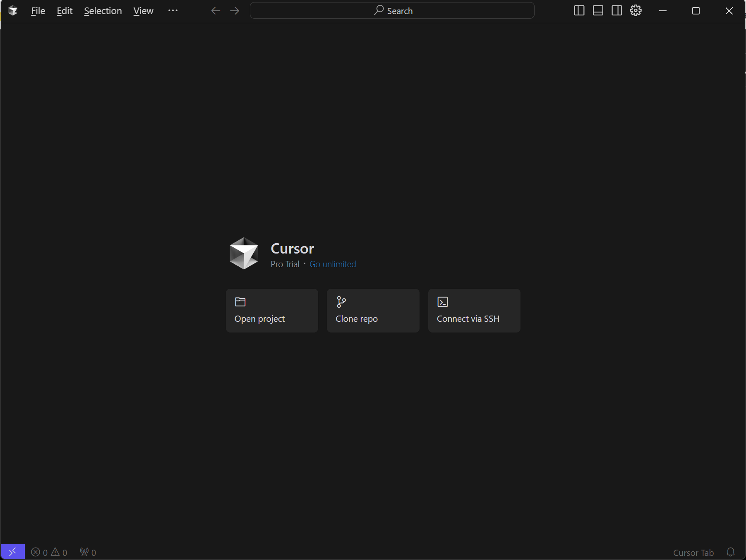
Task: Follow the Go unlimited link
Action: 333,264
